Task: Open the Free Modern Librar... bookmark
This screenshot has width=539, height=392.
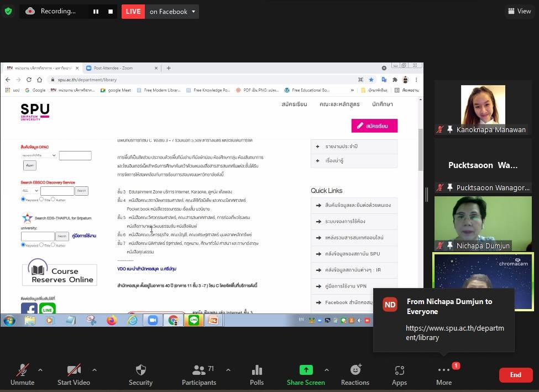Action: pyautogui.click(x=159, y=91)
